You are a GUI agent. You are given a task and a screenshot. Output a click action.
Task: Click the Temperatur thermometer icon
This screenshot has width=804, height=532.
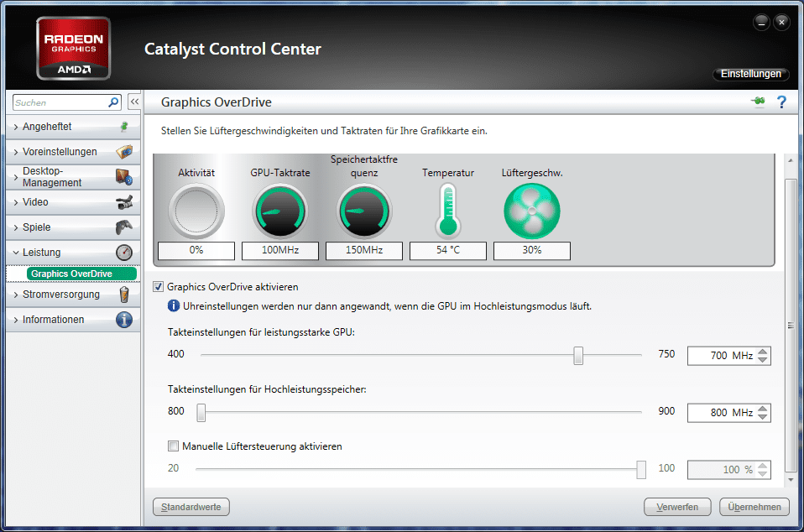pyautogui.click(x=448, y=211)
